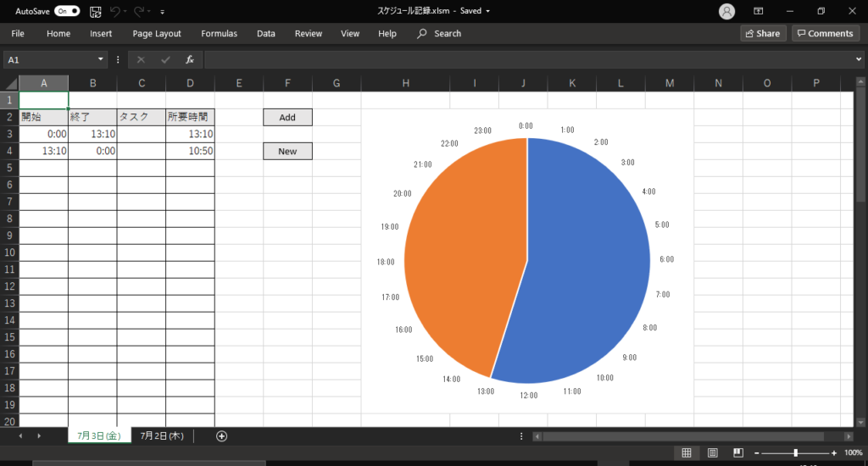This screenshot has width=868, height=466.
Task: Click the Save icon in title bar
Action: click(95, 11)
